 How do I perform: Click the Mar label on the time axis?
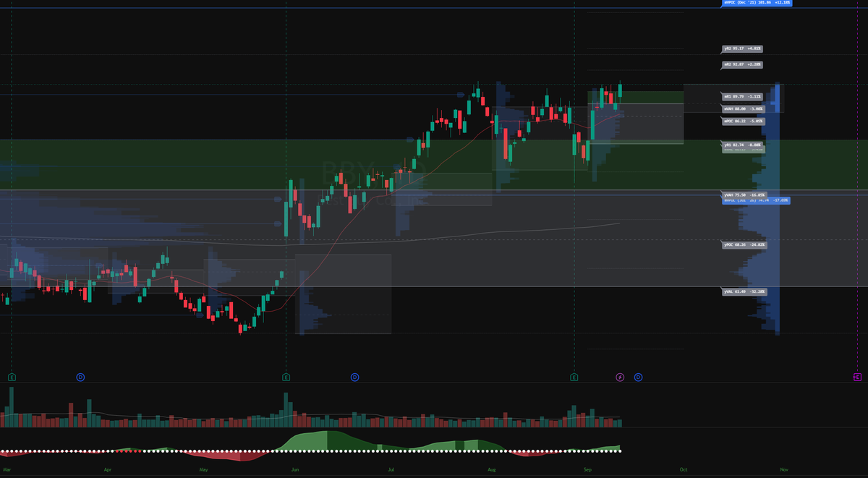point(7,469)
